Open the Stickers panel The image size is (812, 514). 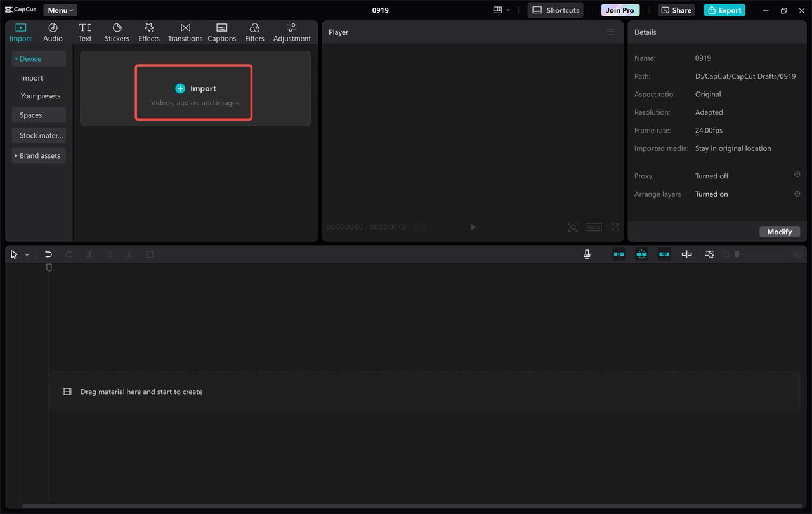pyautogui.click(x=117, y=32)
